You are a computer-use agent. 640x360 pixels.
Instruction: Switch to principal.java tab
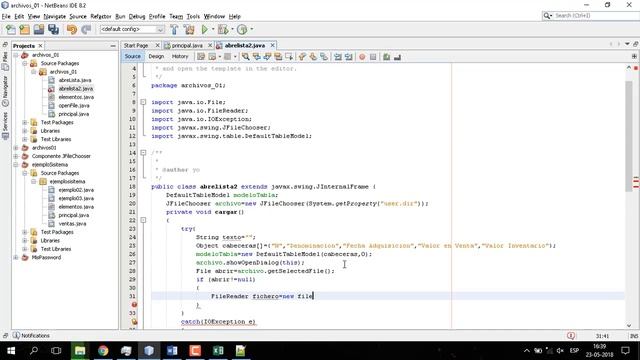click(187, 45)
